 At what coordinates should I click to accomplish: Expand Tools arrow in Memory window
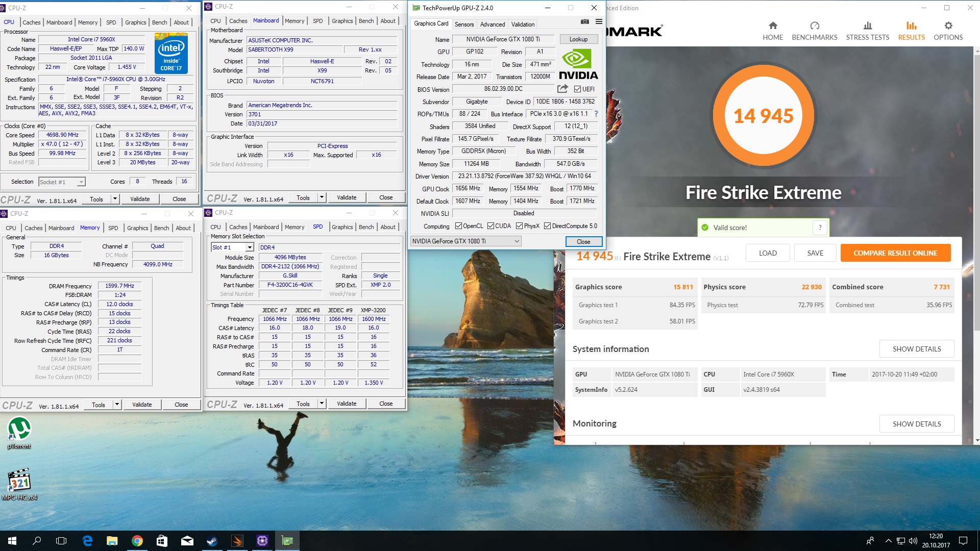point(117,405)
